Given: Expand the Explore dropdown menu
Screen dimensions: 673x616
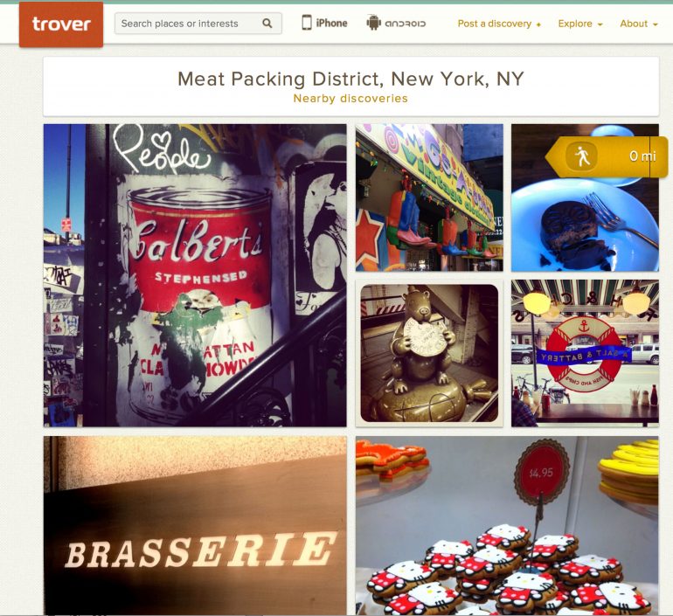Looking at the screenshot, I should [x=580, y=24].
